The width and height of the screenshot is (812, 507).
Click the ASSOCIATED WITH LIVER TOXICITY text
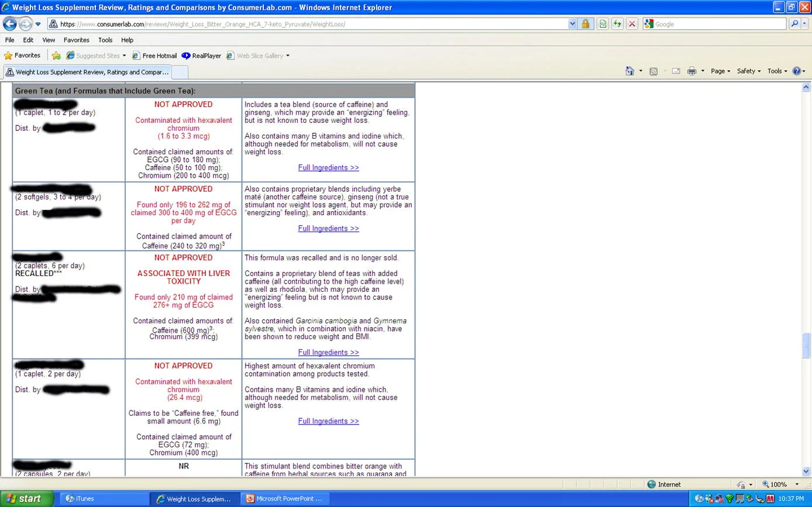point(184,277)
